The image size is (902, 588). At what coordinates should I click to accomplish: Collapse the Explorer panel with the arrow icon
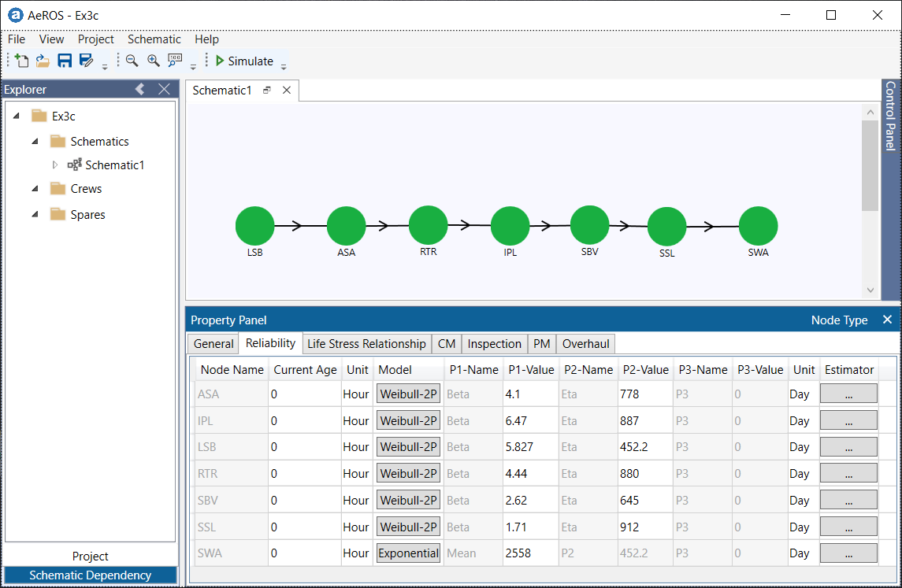click(x=139, y=89)
